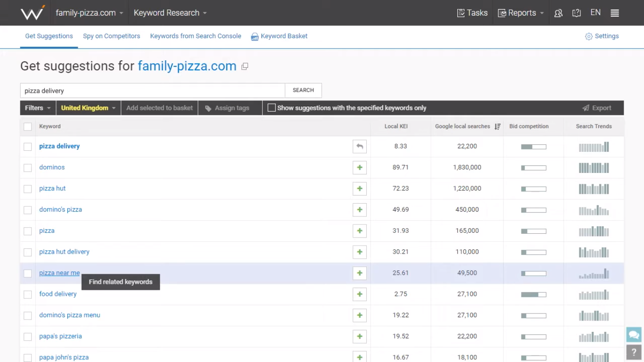This screenshot has width=644, height=362.
Task: Open the United Kingdom country dropdown
Action: (x=88, y=108)
